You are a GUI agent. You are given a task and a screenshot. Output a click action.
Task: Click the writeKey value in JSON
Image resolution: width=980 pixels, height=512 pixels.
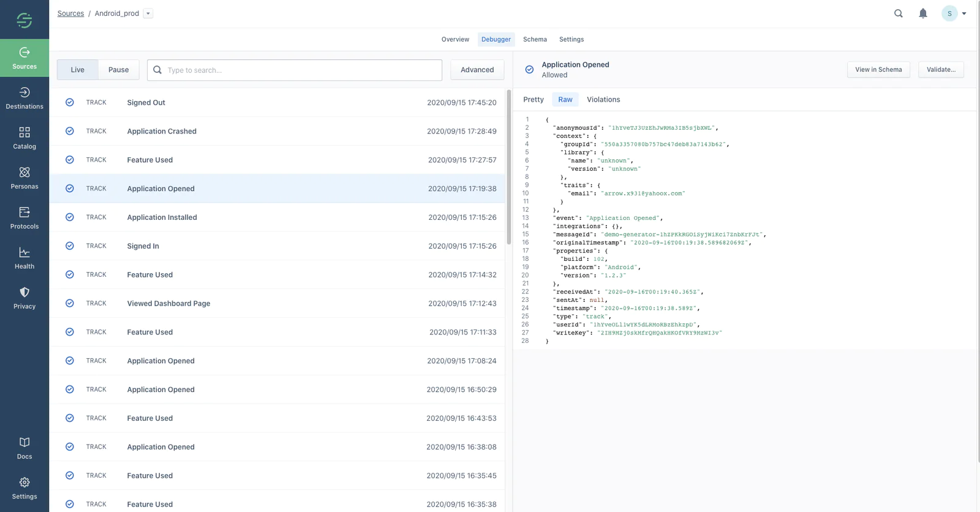tap(659, 333)
